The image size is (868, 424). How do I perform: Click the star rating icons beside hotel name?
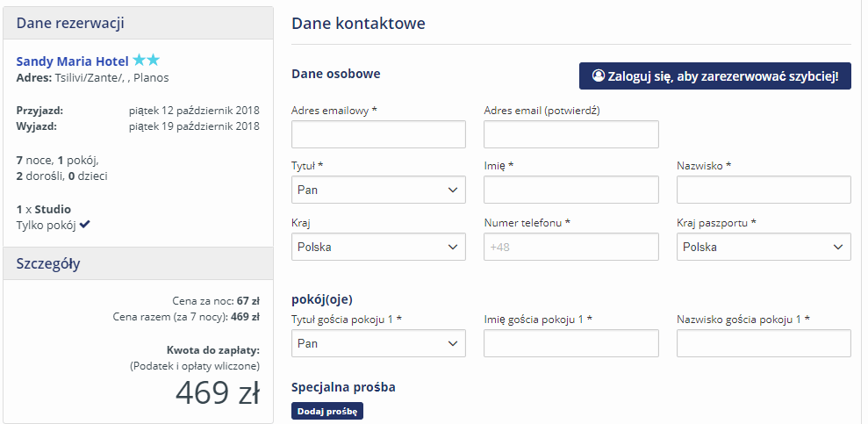[146, 61]
